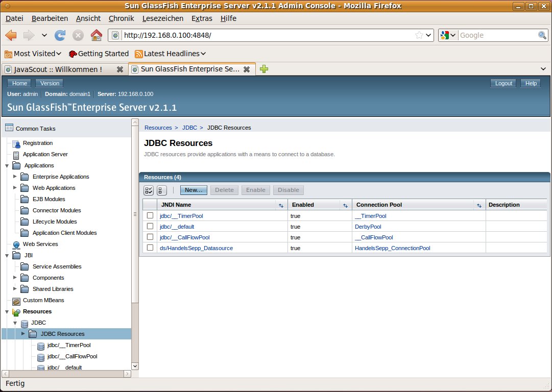Open the Lesezeichen menu
552x392 pixels.
pos(162,18)
